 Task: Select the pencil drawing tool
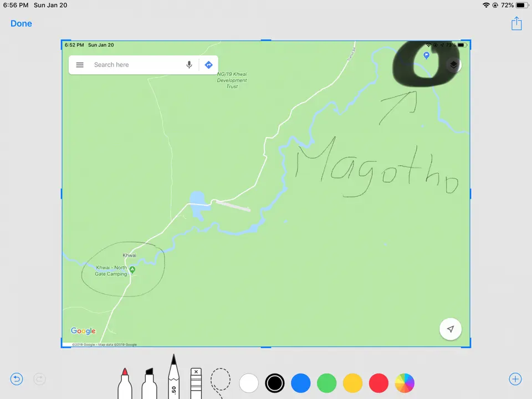pos(173,377)
